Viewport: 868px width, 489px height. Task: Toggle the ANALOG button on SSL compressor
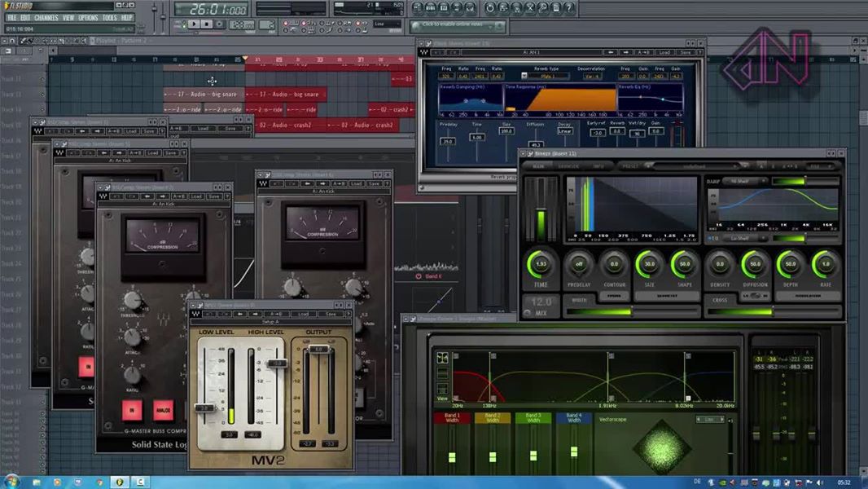pyautogui.click(x=164, y=411)
